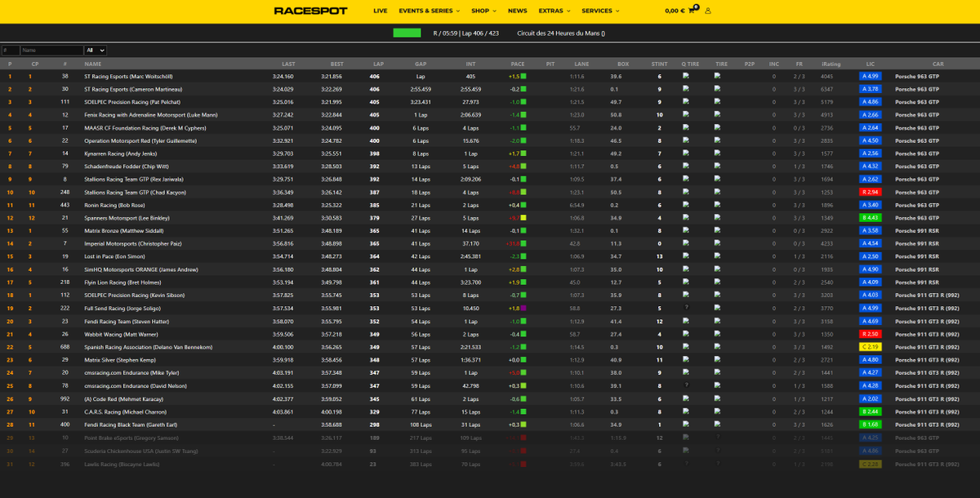Expand the Shop dropdown menu

click(483, 11)
